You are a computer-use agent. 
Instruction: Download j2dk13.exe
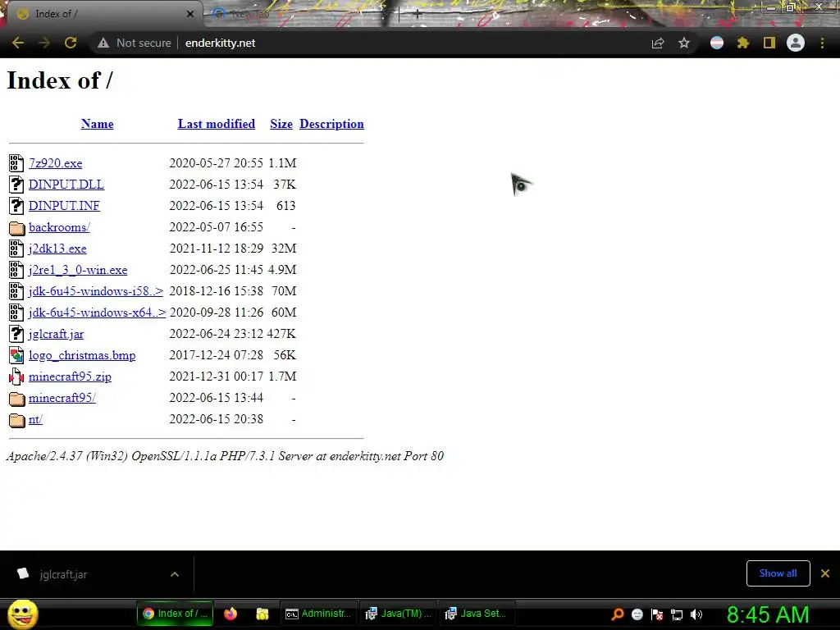click(58, 249)
